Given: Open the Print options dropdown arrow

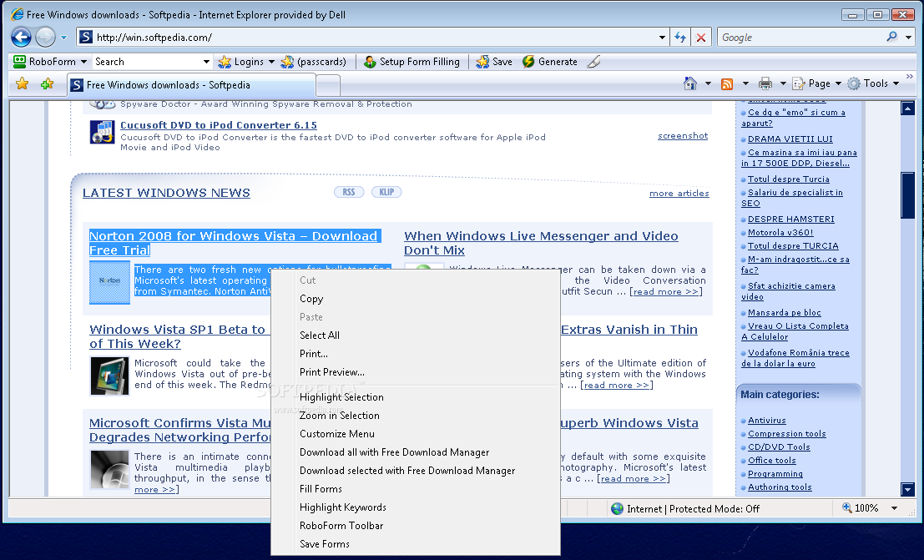Looking at the screenshot, I should point(783,83).
